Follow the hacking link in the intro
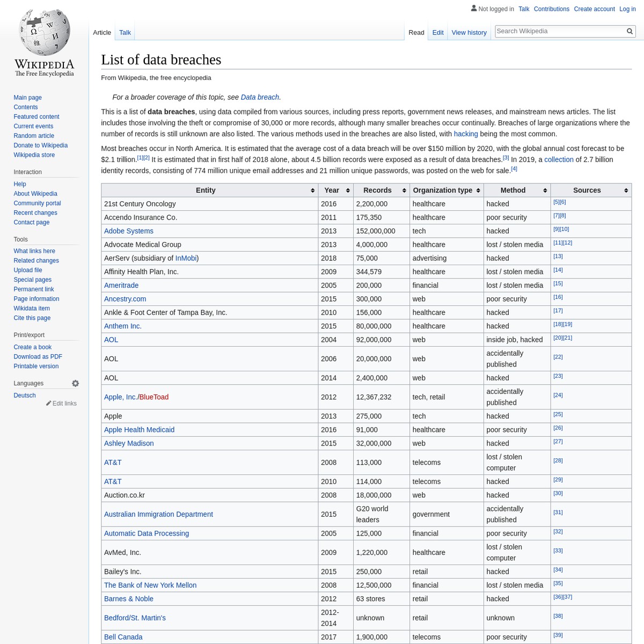The width and height of the screenshot is (644, 644). click(466, 134)
